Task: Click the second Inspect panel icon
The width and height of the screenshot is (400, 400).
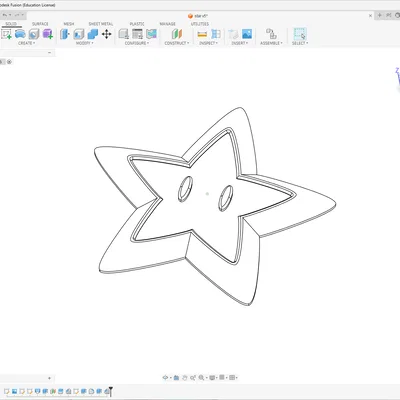Action: (216, 34)
